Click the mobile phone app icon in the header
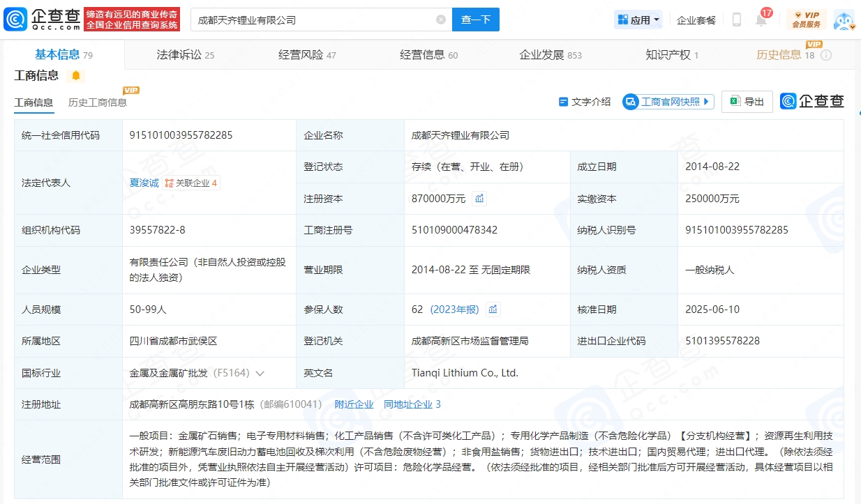 pyautogui.click(x=736, y=20)
